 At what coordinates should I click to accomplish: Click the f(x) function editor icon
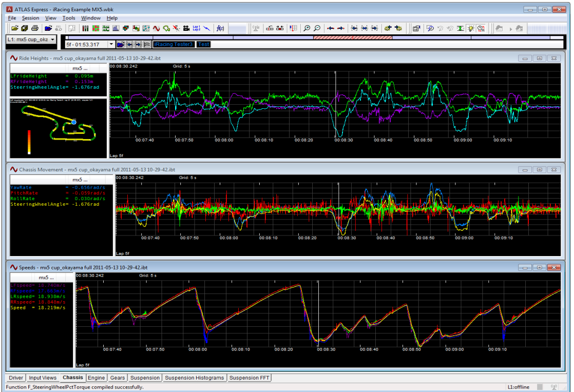(220, 28)
